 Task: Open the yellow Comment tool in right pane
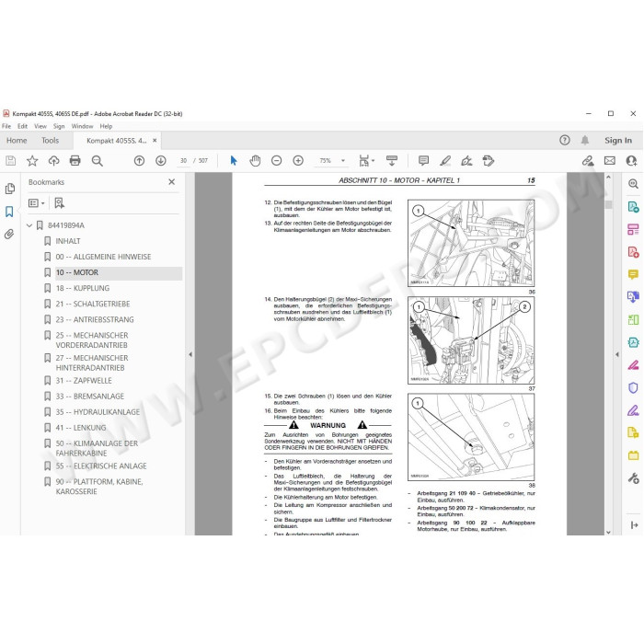pyautogui.click(x=633, y=274)
